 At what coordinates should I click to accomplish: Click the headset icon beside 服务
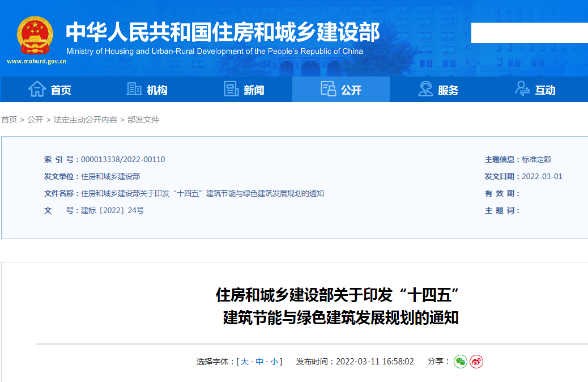coord(425,89)
